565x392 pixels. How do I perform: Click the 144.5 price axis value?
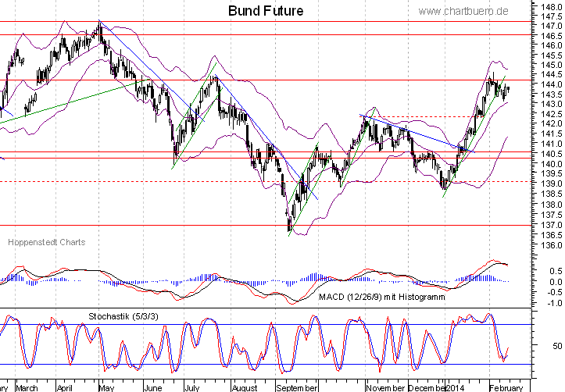tap(552, 75)
